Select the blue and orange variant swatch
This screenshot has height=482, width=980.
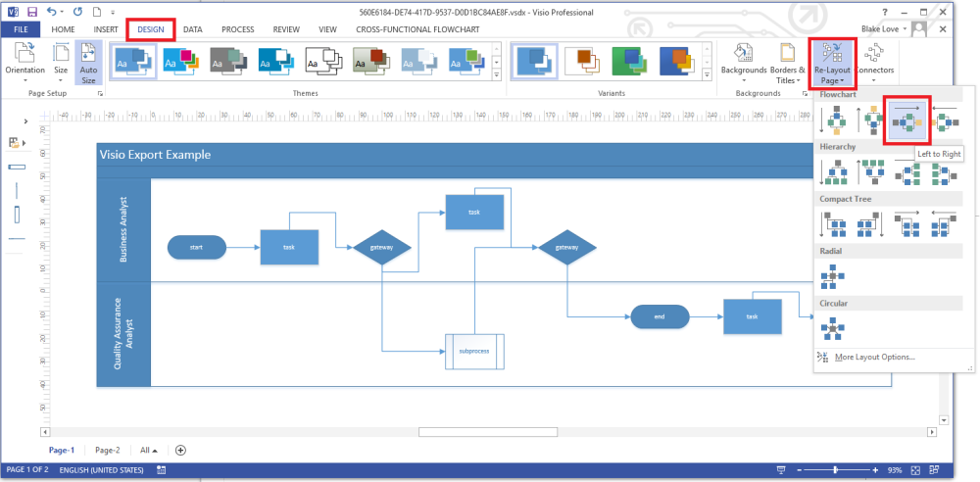[x=677, y=61]
